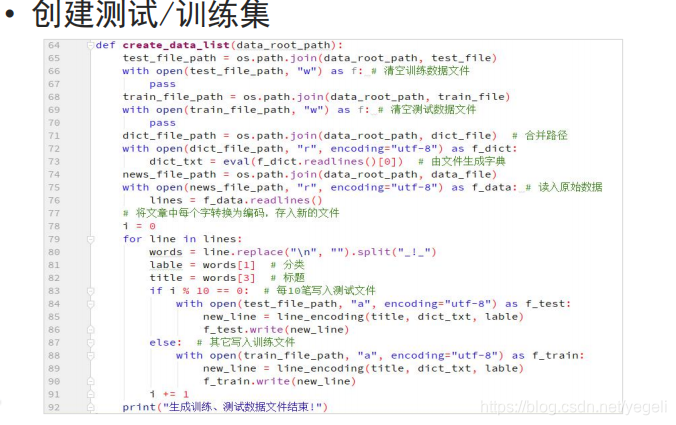676x425 pixels.
Task: Click the comment 读入原始数据
Action: 570,187
